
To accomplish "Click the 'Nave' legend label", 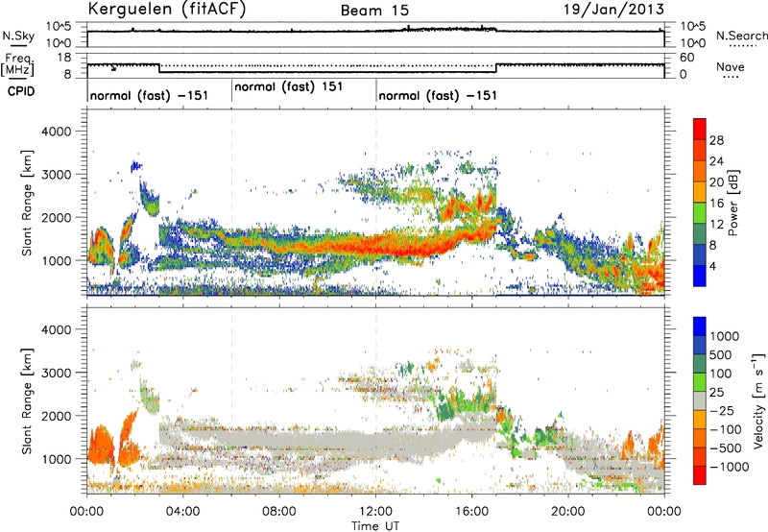I will coord(731,66).
